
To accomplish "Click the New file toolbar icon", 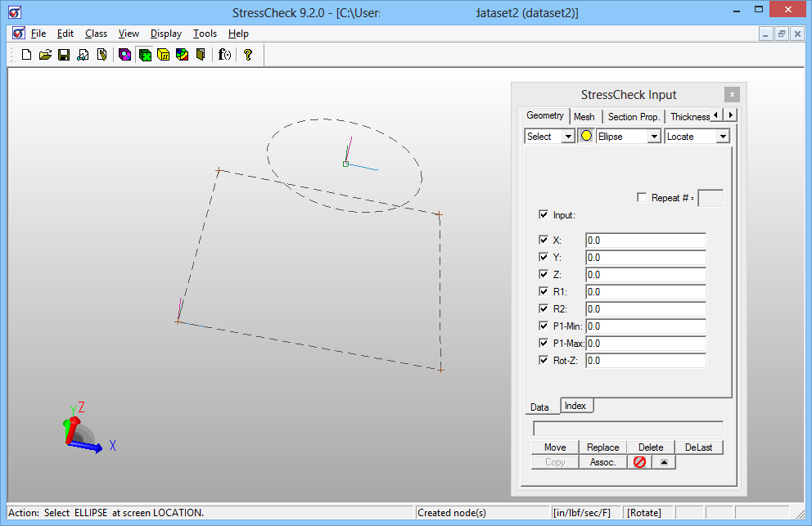I will (x=26, y=55).
